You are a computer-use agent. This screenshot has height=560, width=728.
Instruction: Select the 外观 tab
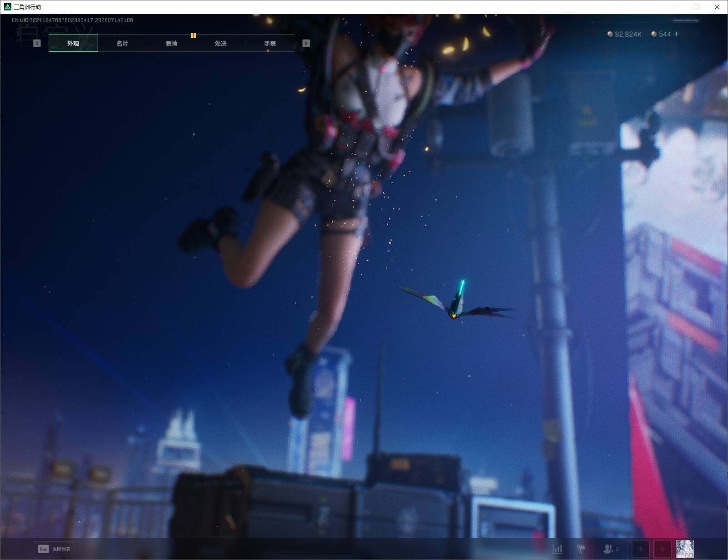[73, 43]
